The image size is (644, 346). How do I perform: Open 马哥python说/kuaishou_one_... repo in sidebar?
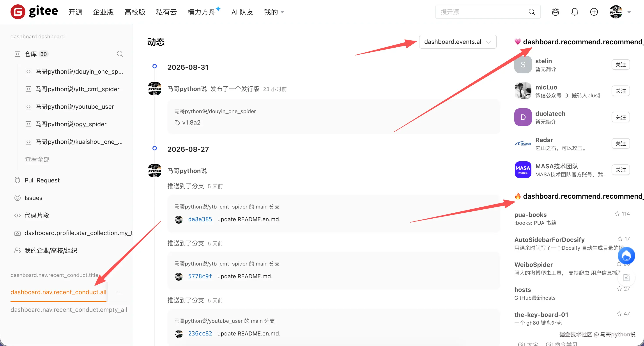point(79,142)
